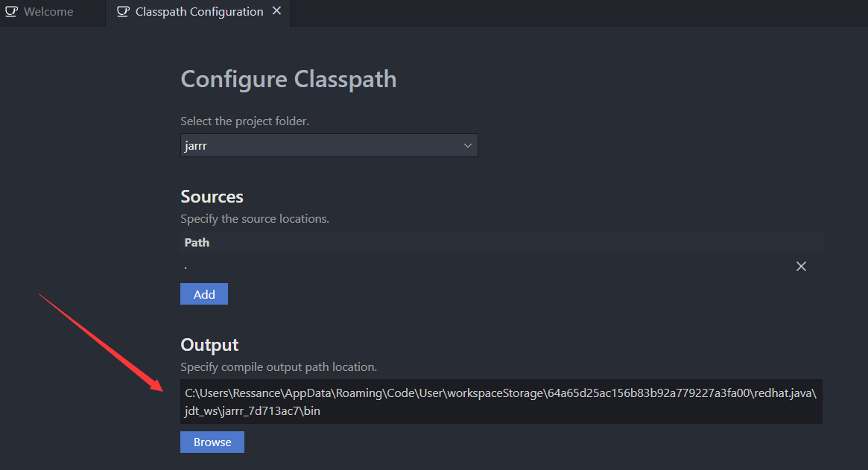The width and height of the screenshot is (868, 470).
Task: Click the Path column header
Action: [x=196, y=242]
